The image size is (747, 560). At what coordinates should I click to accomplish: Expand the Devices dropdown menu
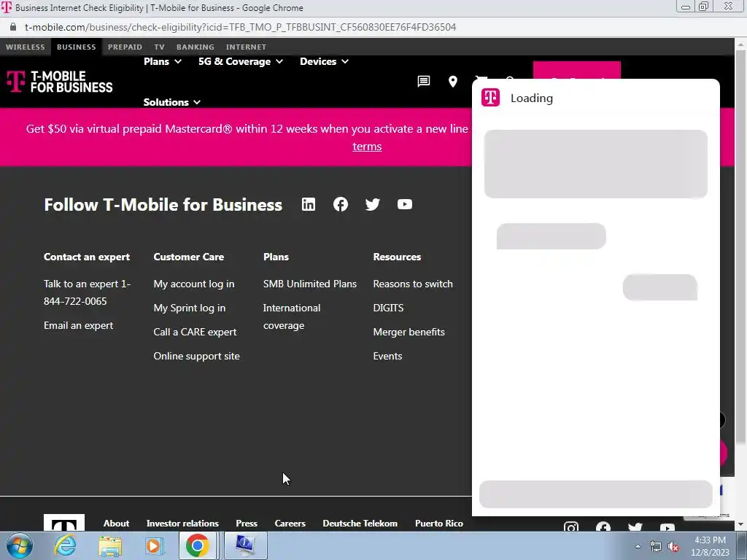(x=324, y=61)
